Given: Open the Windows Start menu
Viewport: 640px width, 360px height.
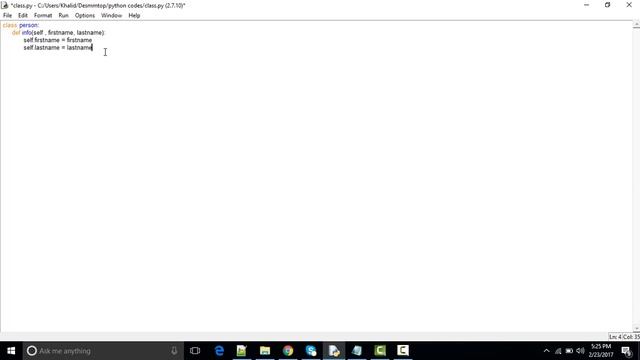Looking at the screenshot, I should (11, 351).
